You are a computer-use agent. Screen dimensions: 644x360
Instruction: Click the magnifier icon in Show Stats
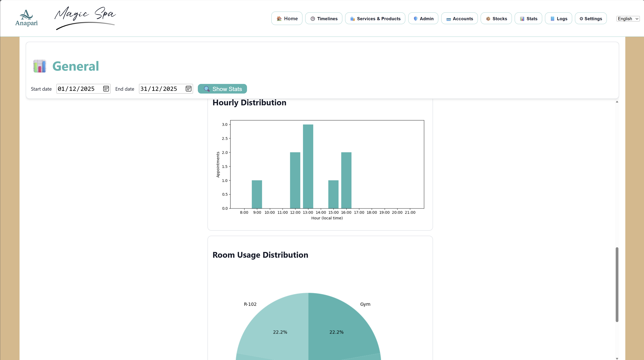coord(206,89)
